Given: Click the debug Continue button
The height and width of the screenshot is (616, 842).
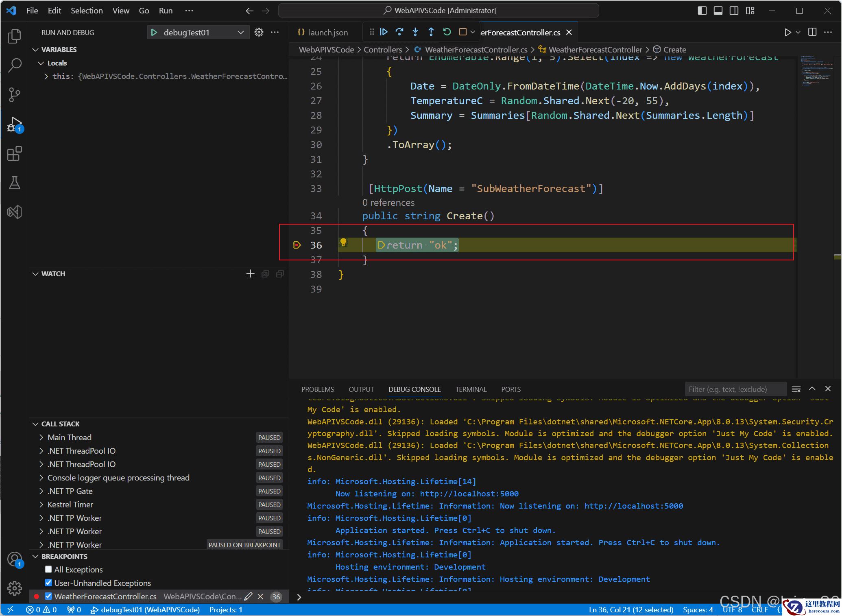Looking at the screenshot, I should [384, 32].
